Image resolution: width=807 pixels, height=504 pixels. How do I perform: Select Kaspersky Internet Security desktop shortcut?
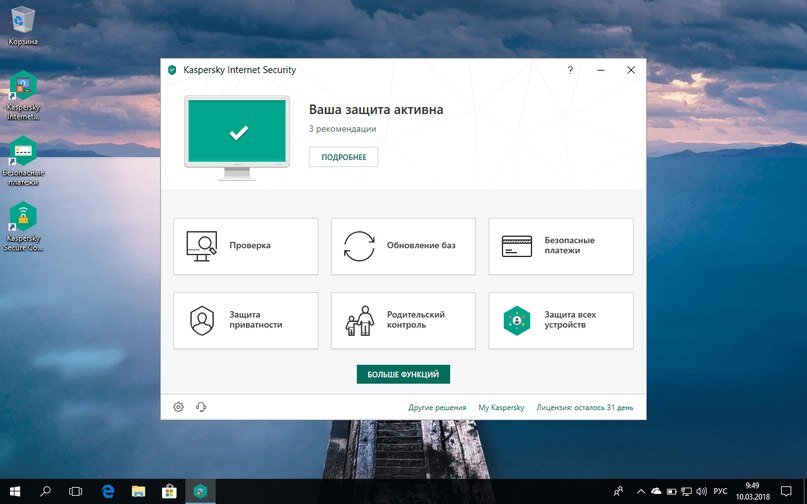[23, 96]
